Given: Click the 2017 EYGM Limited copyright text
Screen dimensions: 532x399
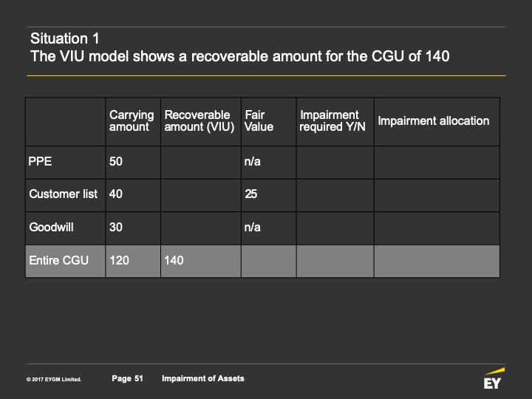Looking at the screenshot, I should pyautogui.click(x=54, y=379).
